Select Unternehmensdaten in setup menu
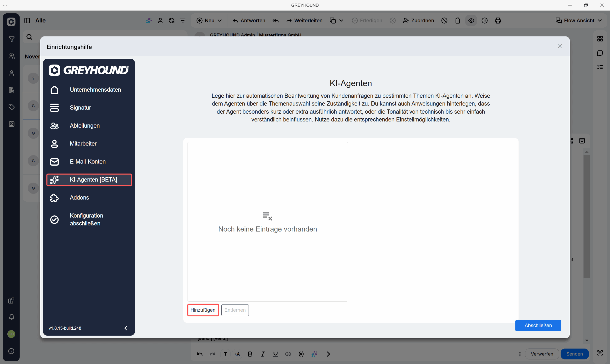The image size is (610, 364). coord(95,90)
